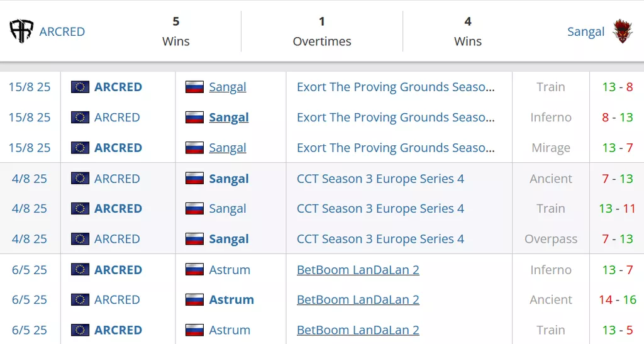The image size is (644, 344).
Task: Open Exort Proving Grounds event on Inferno row
Action: tap(395, 118)
